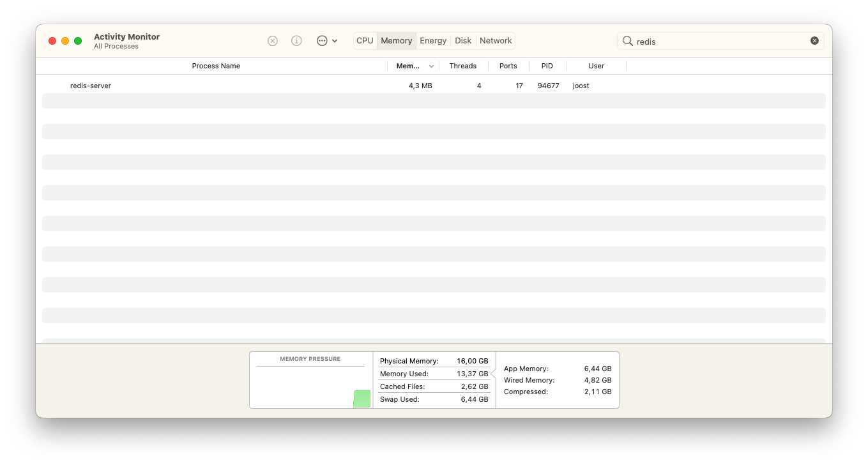Sort by Ports column header
Viewport: 868px width, 465px height.
point(508,66)
